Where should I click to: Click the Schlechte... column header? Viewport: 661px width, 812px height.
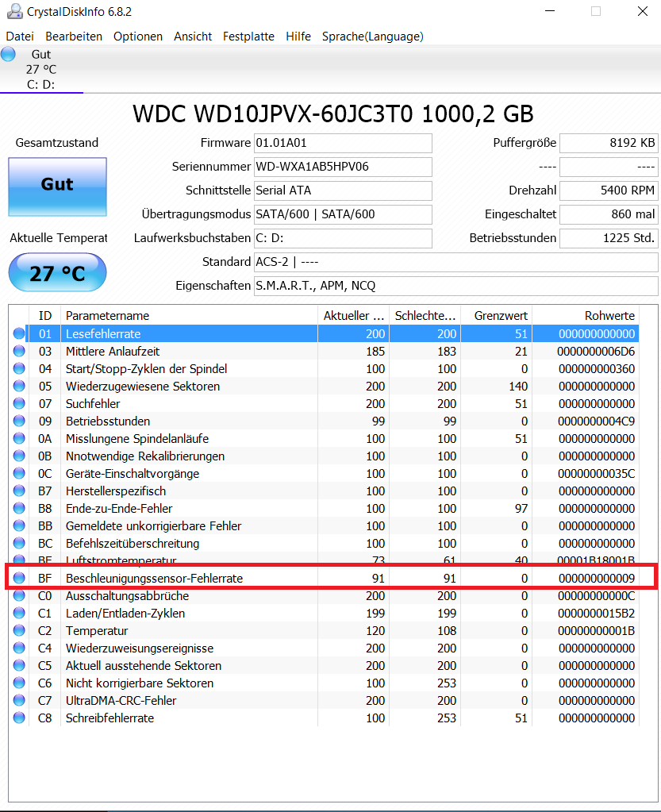425,315
